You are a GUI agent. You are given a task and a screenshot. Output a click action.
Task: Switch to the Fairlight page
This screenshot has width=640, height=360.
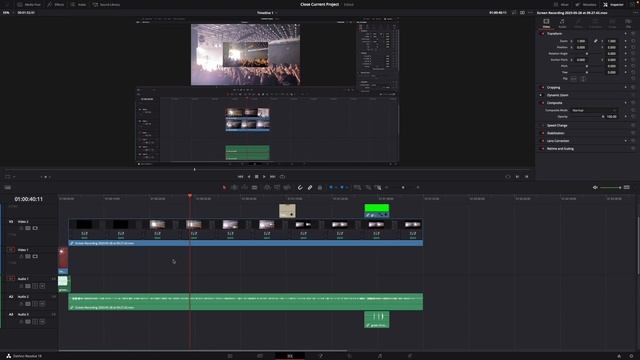pyautogui.click(x=380, y=356)
